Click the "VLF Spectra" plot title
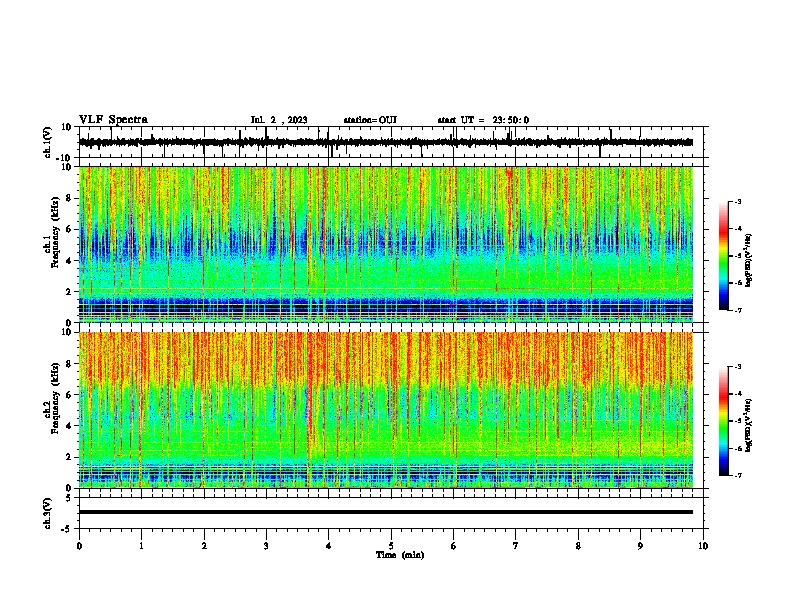 click(x=113, y=120)
